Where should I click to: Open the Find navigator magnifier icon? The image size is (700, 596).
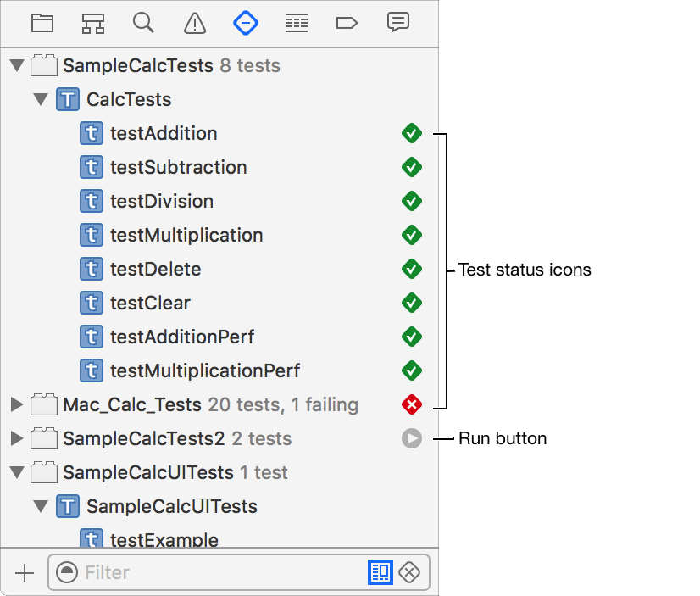(x=144, y=23)
